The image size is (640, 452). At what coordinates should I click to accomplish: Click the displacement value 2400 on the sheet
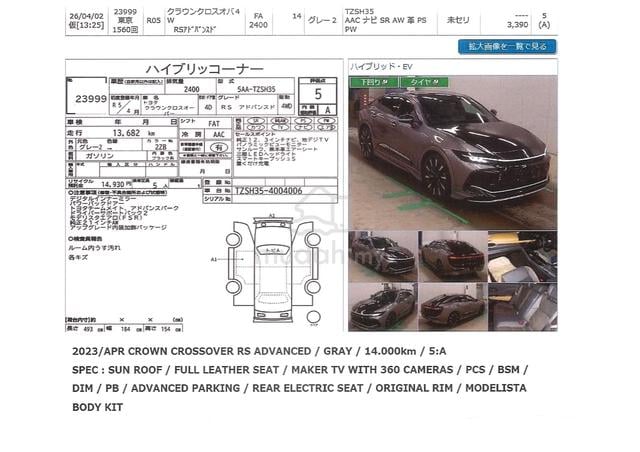pyautogui.click(x=191, y=89)
